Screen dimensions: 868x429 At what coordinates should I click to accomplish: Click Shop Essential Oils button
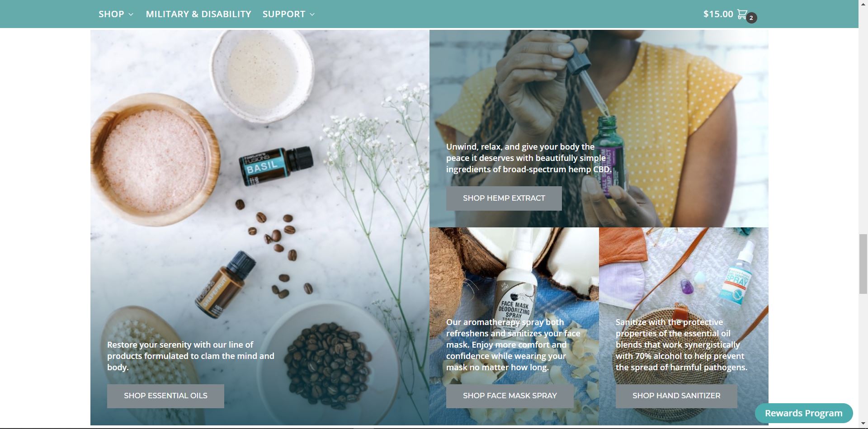pyautogui.click(x=165, y=396)
